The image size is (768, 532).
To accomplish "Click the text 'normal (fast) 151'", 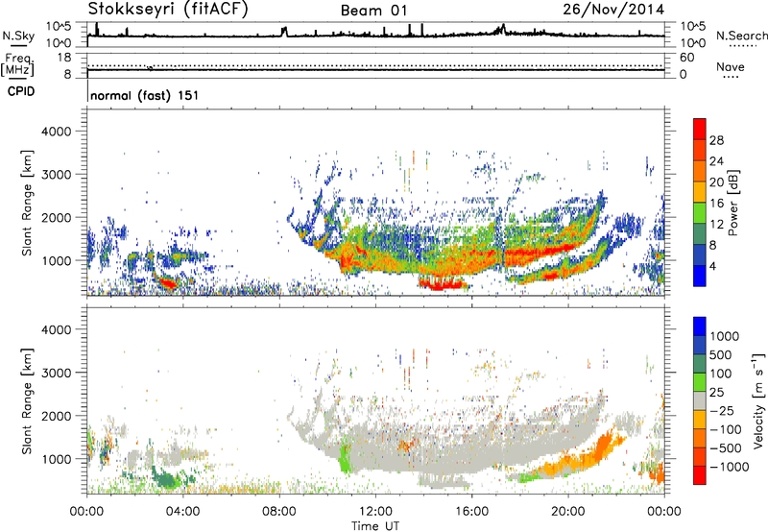I will tap(145, 95).
